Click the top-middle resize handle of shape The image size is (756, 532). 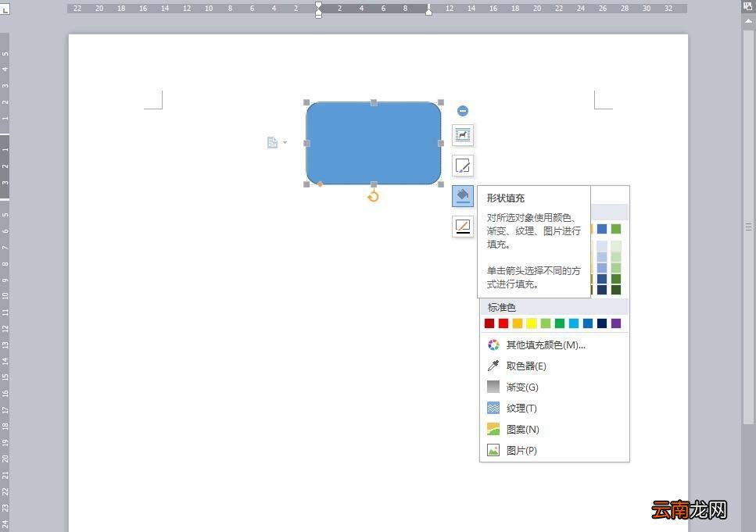click(x=374, y=102)
